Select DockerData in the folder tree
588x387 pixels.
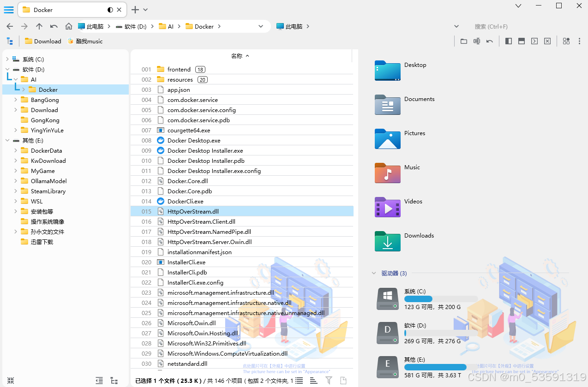[x=46, y=151]
